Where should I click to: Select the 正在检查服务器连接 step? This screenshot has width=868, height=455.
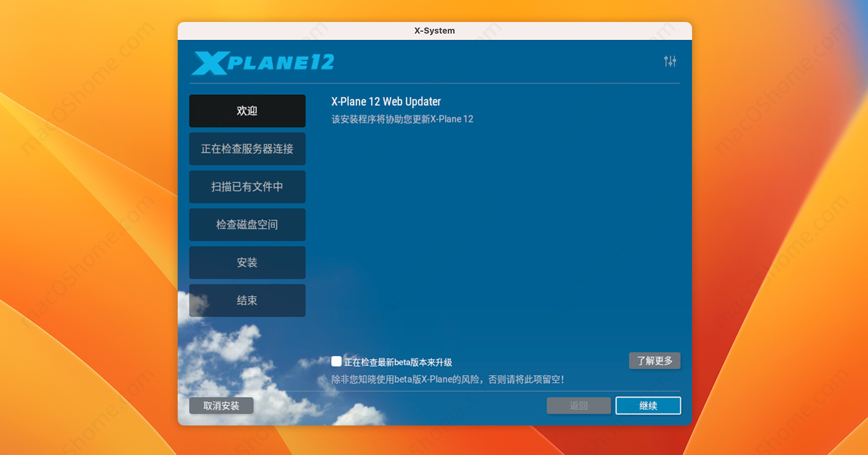[247, 149]
